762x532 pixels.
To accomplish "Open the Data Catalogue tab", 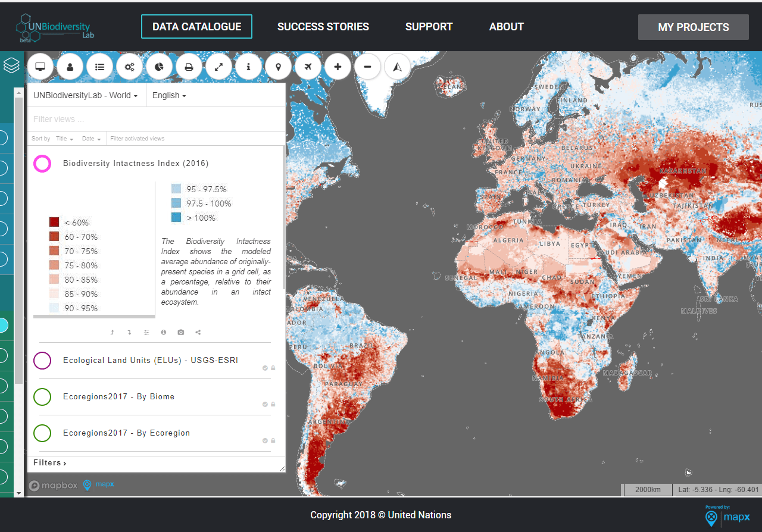I will click(196, 27).
